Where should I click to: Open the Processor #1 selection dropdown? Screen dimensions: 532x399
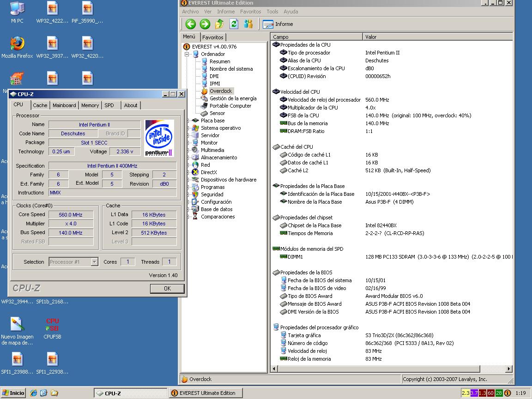94,262
